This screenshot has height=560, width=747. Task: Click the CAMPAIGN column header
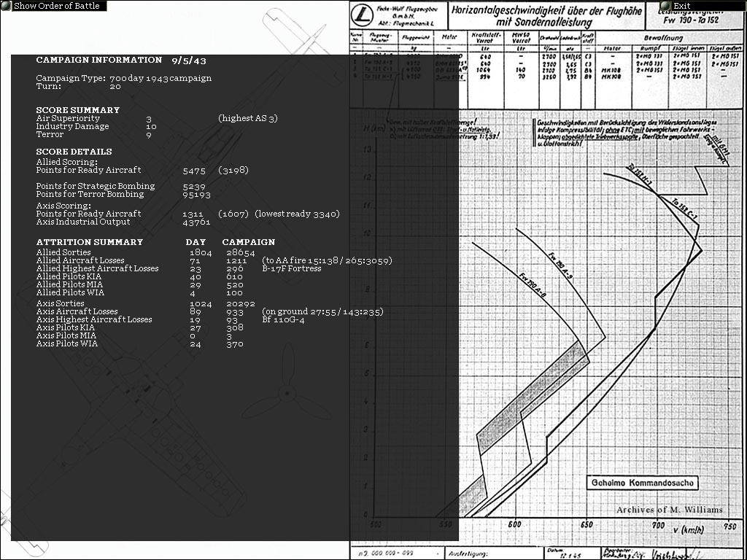coord(249,242)
